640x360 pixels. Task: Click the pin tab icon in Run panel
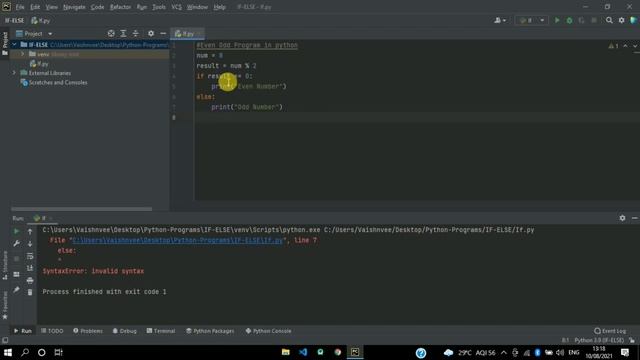[16, 290]
